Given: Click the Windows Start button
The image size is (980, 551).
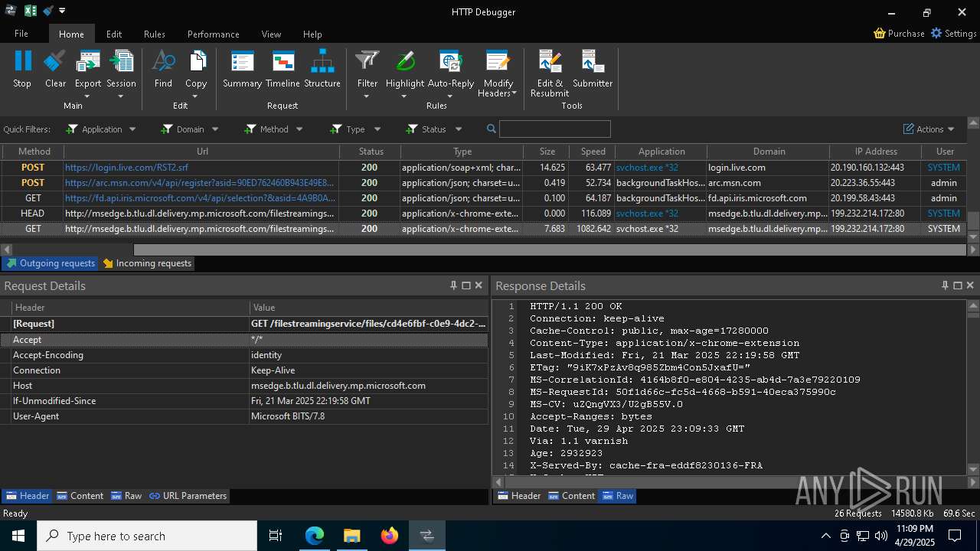Looking at the screenshot, I should coord(18,536).
